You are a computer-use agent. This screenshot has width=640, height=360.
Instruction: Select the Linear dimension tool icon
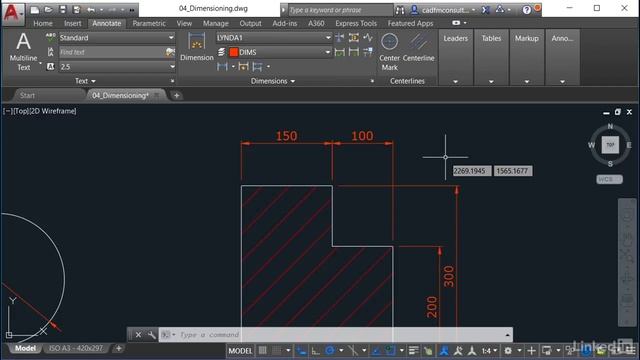coord(222,66)
